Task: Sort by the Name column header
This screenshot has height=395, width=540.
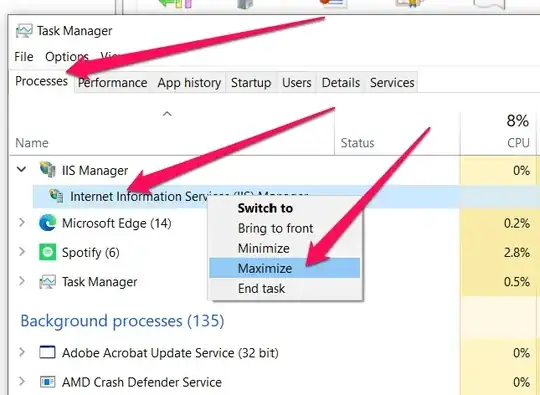Action: point(172,133)
